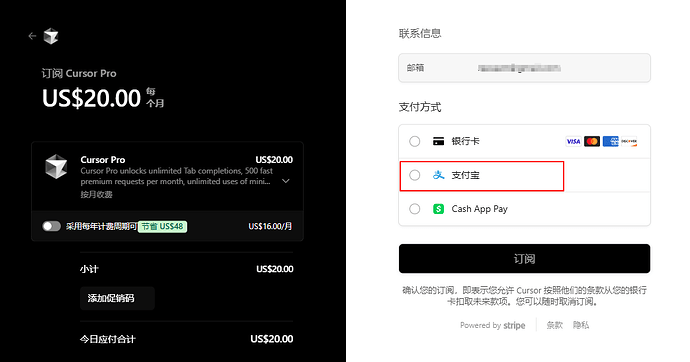Open the Powered by stripe link
Viewport: 690px width, 362px height.
click(492, 325)
